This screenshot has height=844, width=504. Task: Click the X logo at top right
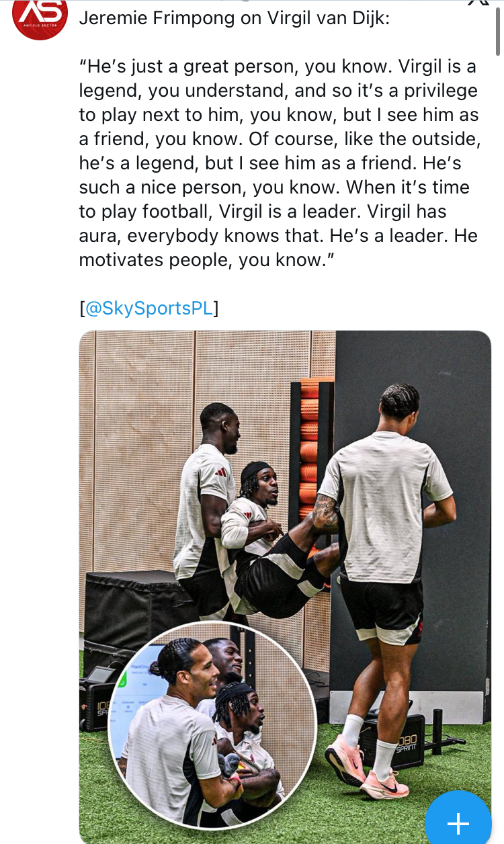(478, 3)
